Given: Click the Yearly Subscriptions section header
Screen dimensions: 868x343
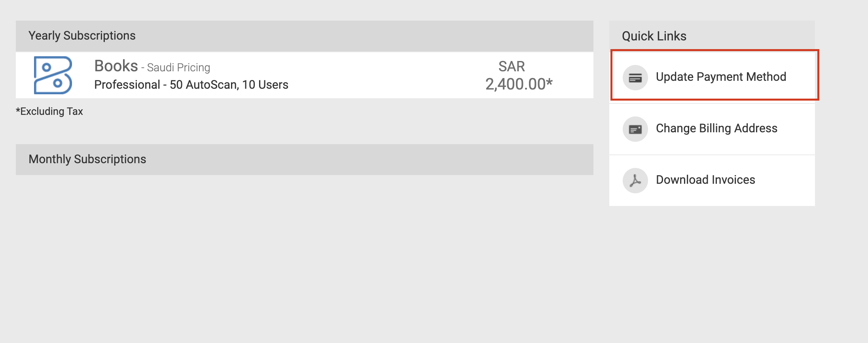Looking at the screenshot, I should (82, 36).
